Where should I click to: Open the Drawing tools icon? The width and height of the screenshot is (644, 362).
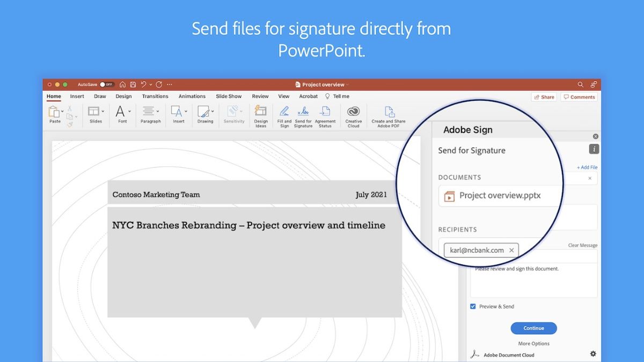point(203,112)
